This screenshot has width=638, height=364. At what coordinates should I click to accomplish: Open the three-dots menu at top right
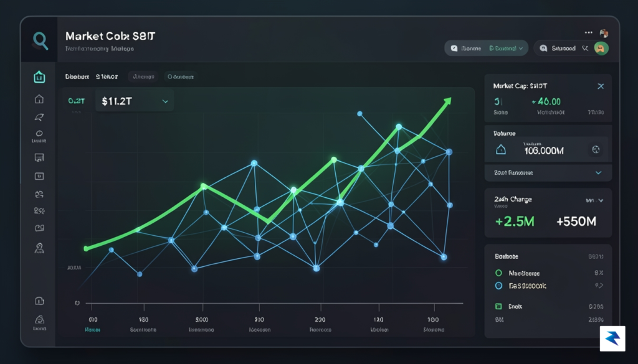tap(588, 32)
